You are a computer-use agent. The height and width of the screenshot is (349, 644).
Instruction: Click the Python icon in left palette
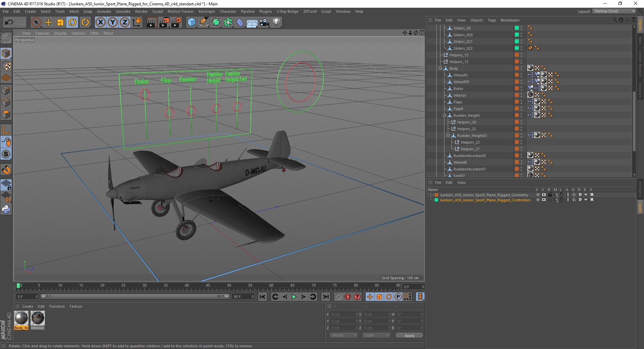(x=6, y=209)
